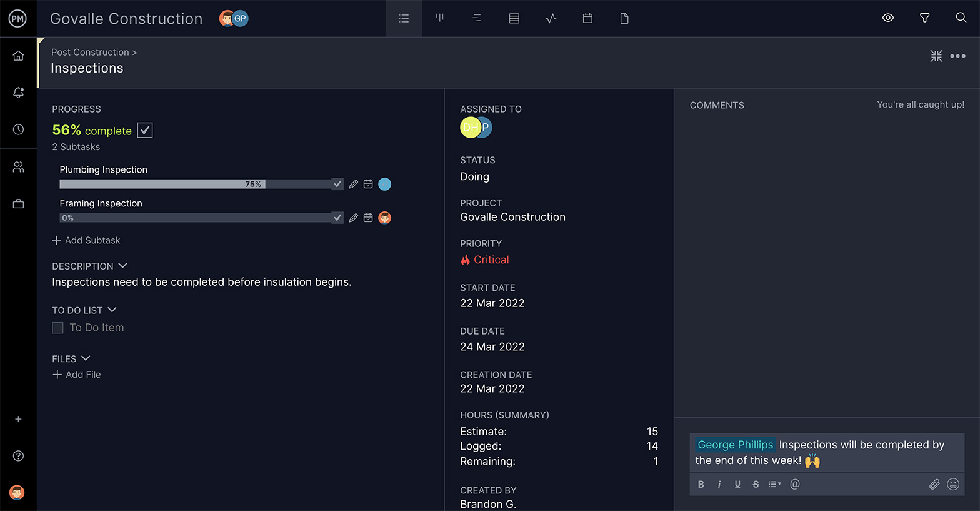Image resolution: width=980 pixels, height=511 pixels.
Task: Click the home icon in sidebar
Action: click(x=18, y=56)
